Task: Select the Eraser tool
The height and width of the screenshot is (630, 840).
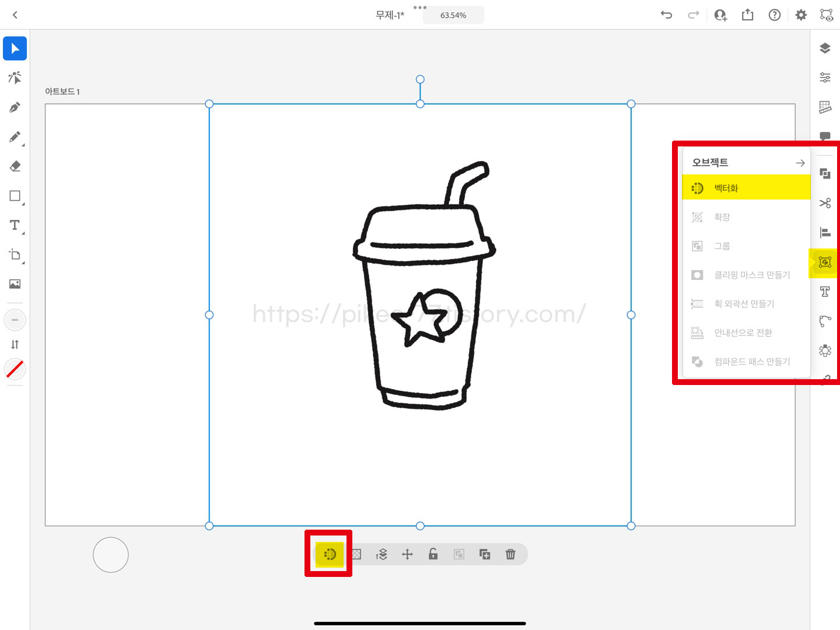Action: [15, 166]
